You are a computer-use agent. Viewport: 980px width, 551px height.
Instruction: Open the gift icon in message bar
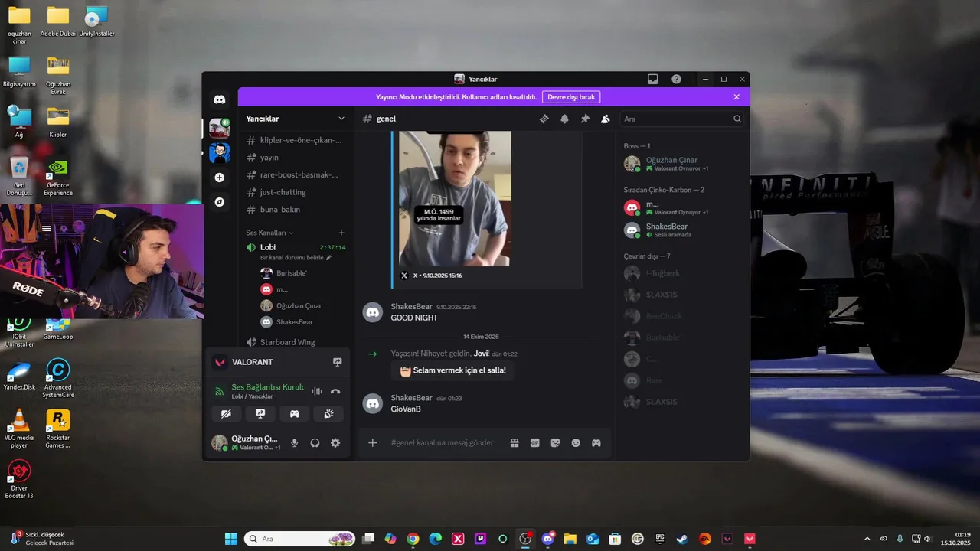pos(514,442)
